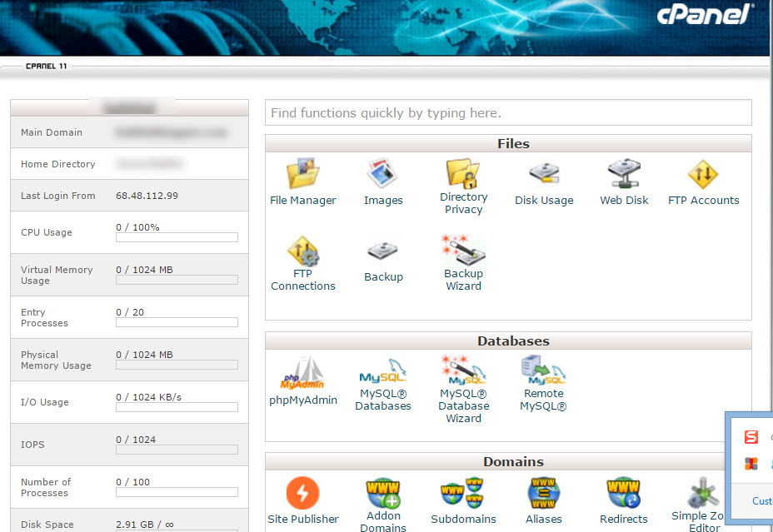The width and height of the screenshot is (773, 532).
Task: Click the colorful squares icon in popup
Action: coord(751,464)
